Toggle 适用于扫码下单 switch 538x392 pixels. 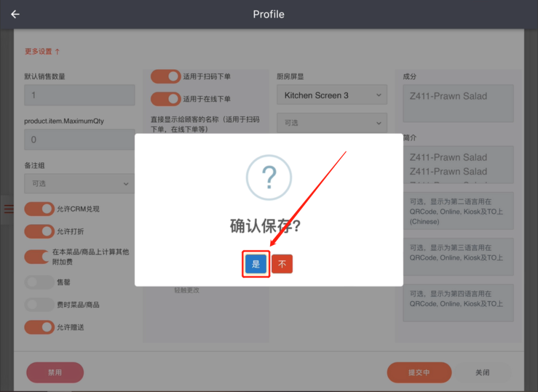pyautogui.click(x=165, y=77)
